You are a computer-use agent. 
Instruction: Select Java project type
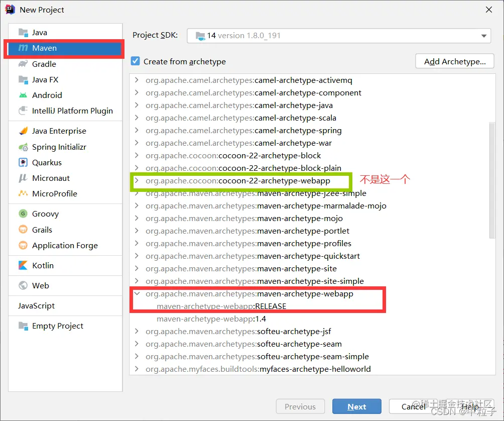click(x=65, y=33)
